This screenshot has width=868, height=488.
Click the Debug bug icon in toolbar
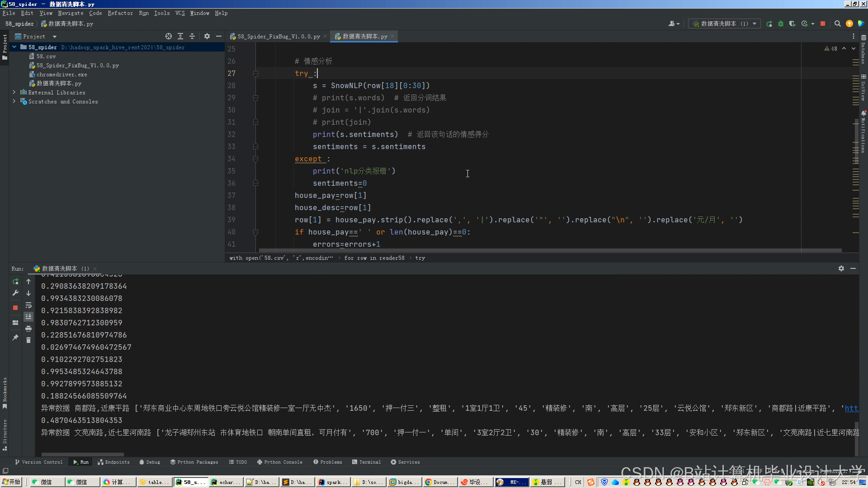[x=781, y=23]
